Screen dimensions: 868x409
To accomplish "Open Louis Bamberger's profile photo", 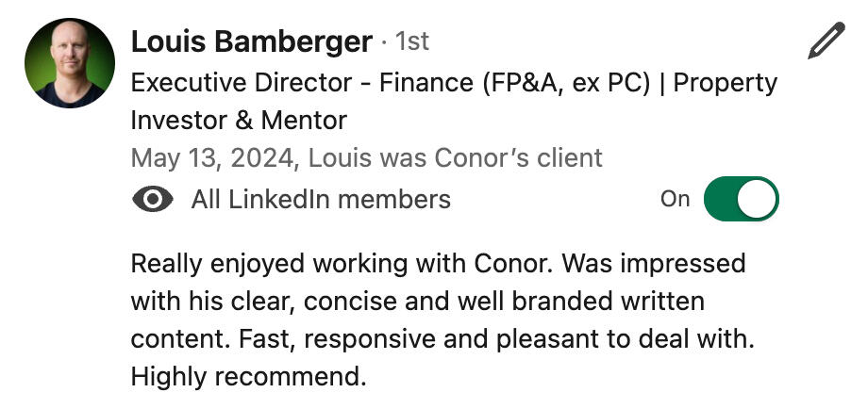I will coord(70,63).
